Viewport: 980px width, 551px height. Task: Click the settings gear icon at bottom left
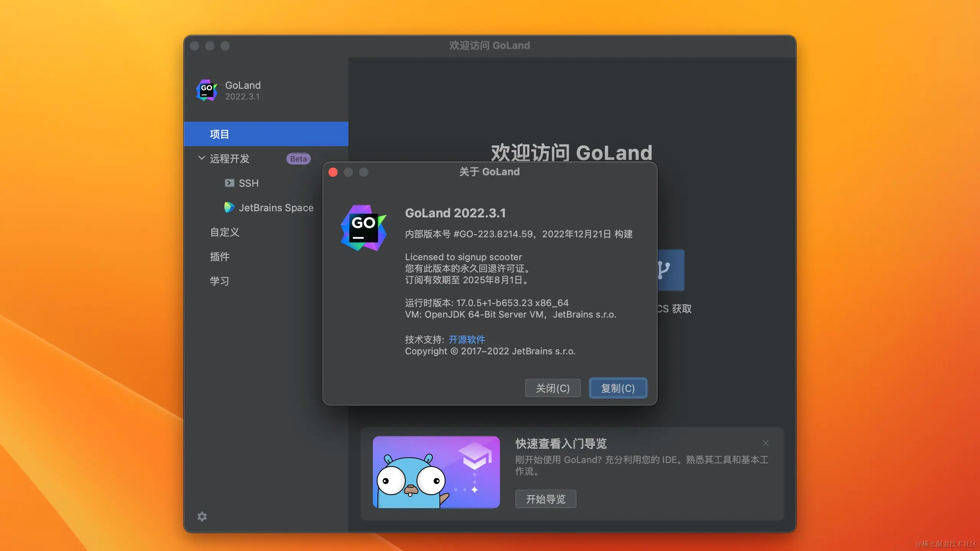click(202, 517)
